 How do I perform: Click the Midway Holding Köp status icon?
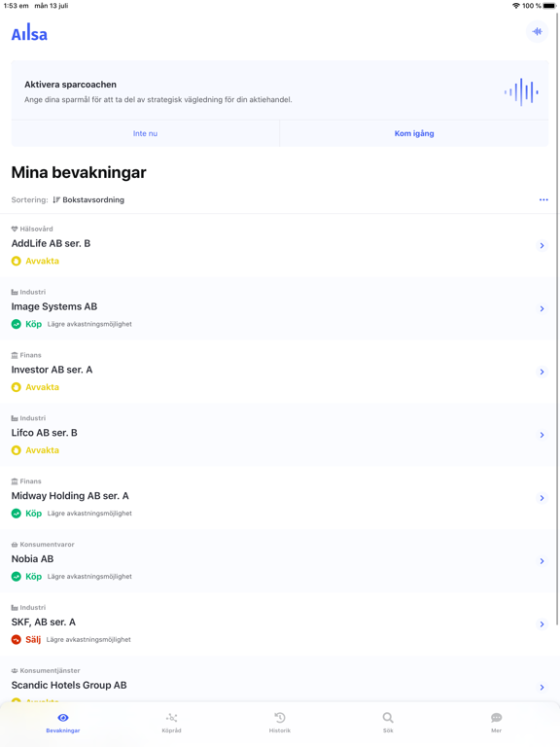17,514
